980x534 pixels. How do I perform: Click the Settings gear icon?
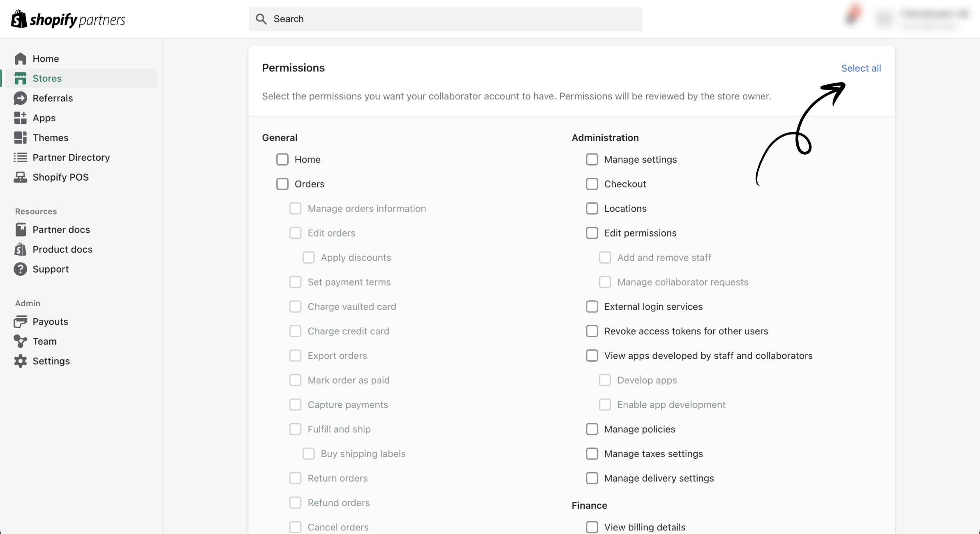pyautogui.click(x=20, y=361)
